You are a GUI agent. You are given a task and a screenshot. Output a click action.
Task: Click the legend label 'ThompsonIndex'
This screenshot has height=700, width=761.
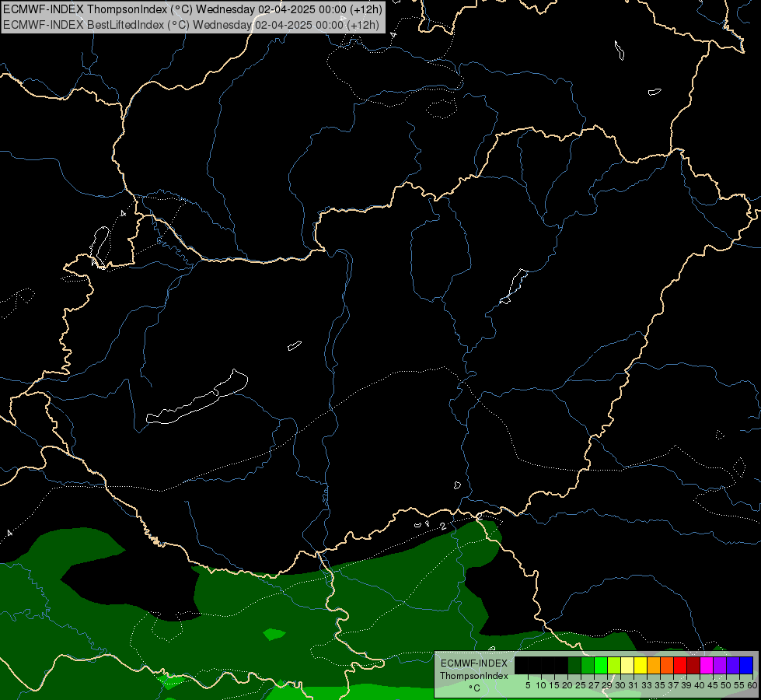point(474,676)
